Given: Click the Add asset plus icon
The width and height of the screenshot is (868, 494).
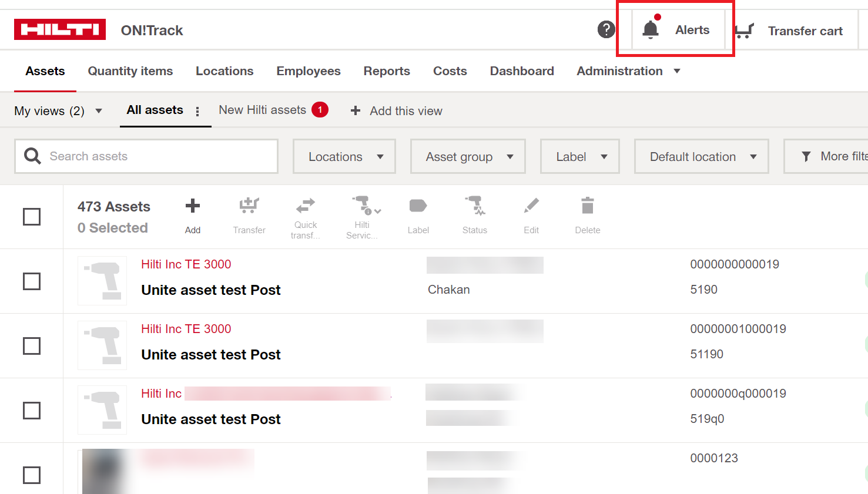Looking at the screenshot, I should tap(193, 206).
